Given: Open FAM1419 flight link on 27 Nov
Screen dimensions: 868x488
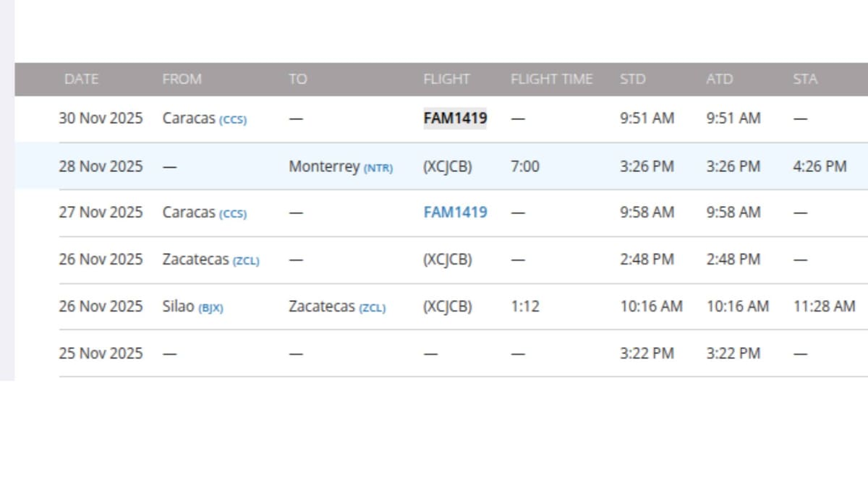Looking at the screenshot, I should click(x=455, y=213).
